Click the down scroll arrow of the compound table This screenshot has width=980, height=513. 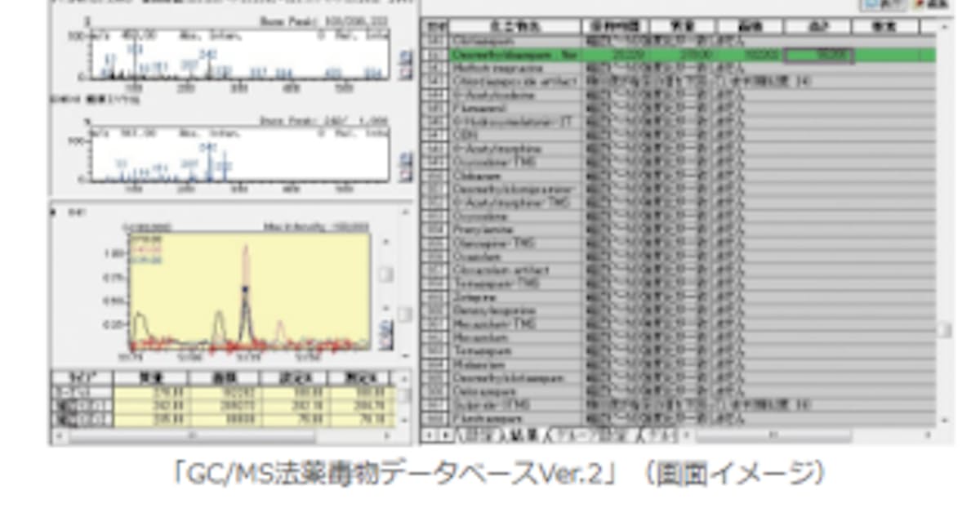click(944, 420)
